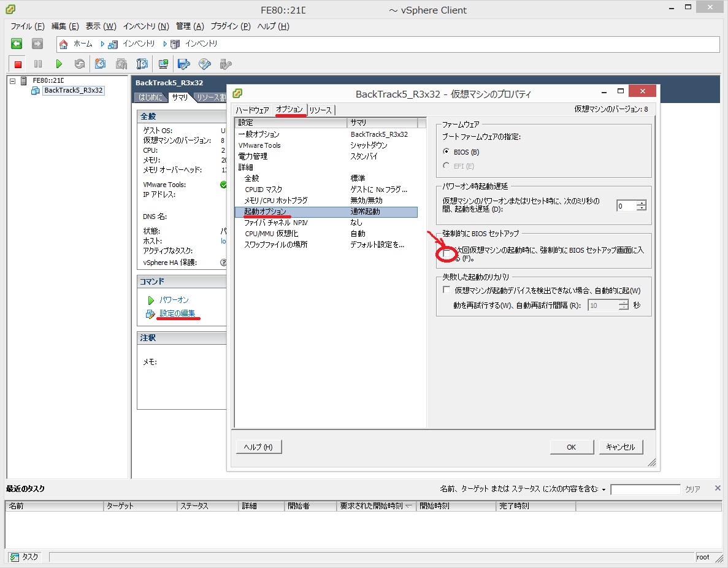
Task: Click the ヘルプ (H) button in dialog
Action: pos(259,447)
